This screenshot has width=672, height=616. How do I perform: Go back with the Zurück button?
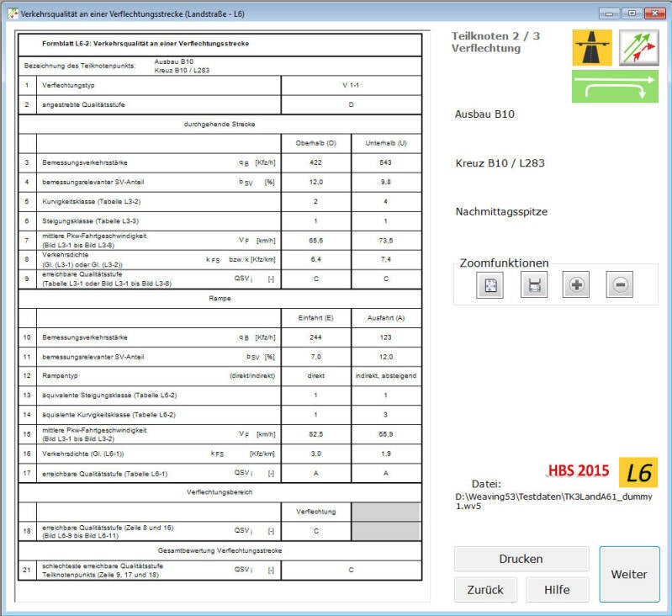[485, 589]
